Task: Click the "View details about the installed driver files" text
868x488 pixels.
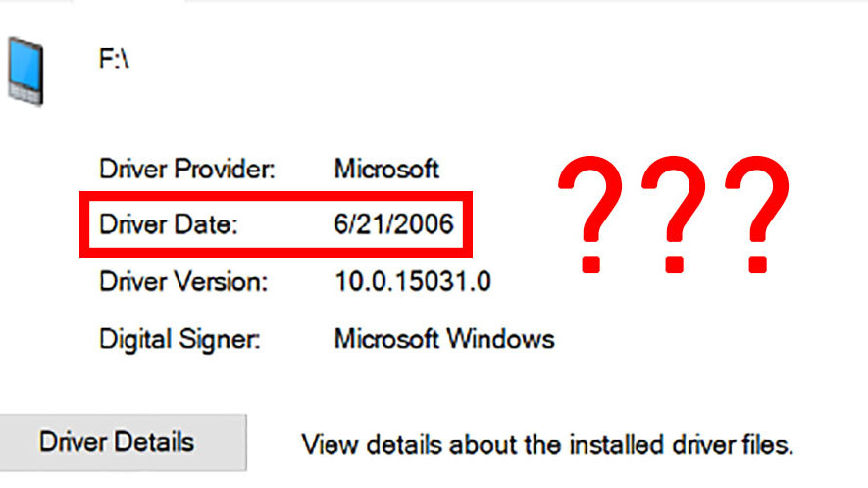Action: (546, 445)
